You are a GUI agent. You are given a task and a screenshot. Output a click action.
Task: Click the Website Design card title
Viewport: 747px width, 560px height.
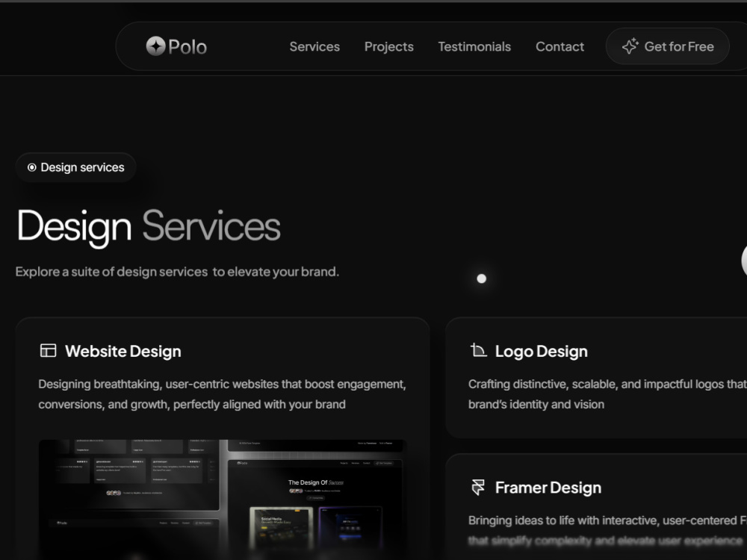point(123,352)
